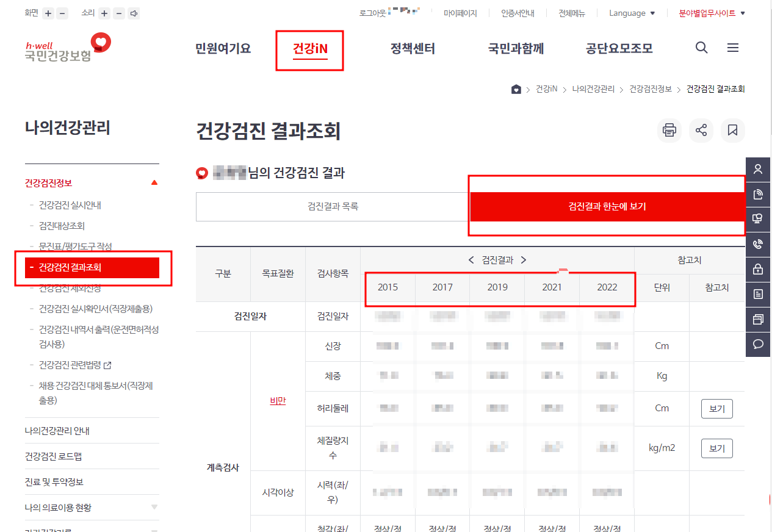Click 로그아웃 link

pyautogui.click(x=373, y=13)
